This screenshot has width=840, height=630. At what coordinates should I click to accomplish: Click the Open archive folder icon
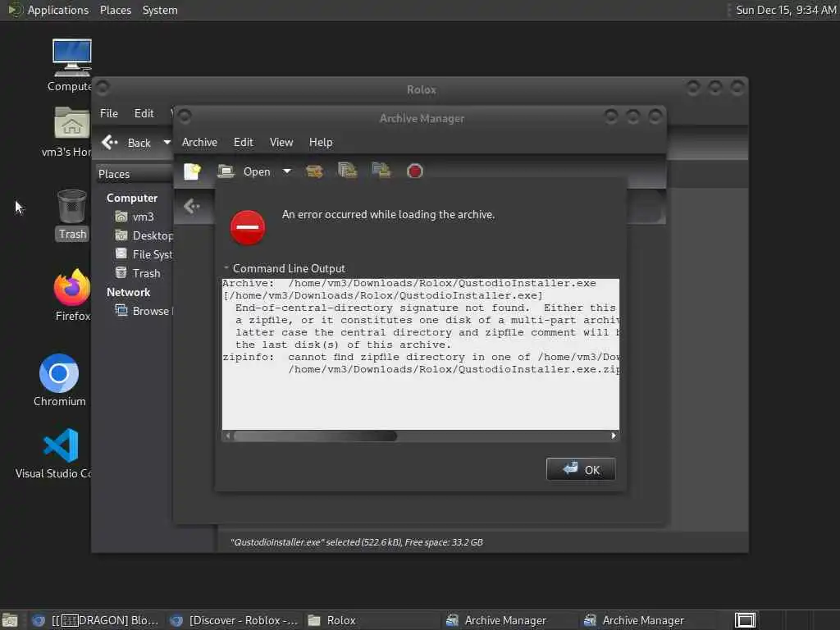click(226, 171)
